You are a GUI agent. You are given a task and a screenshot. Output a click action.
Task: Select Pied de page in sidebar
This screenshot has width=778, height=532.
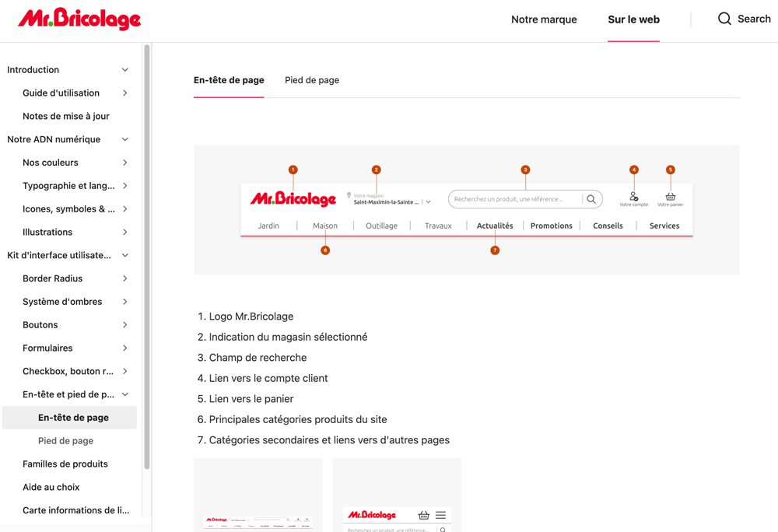(65, 441)
